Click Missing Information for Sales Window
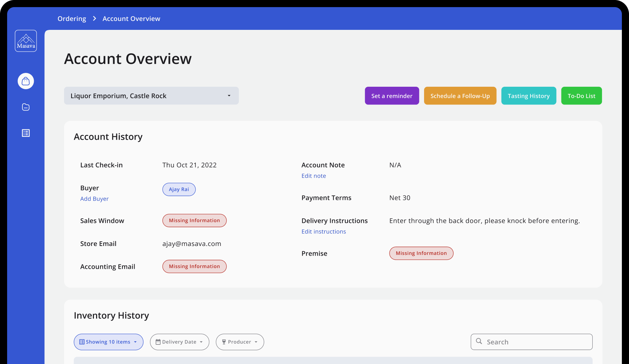The height and width of the screenshot is (364, 629). (194, 220)
